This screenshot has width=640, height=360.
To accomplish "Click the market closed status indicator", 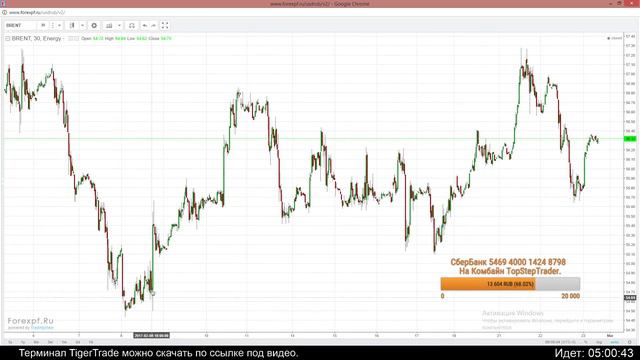I will pyautogui.click(x=614, y=38).
